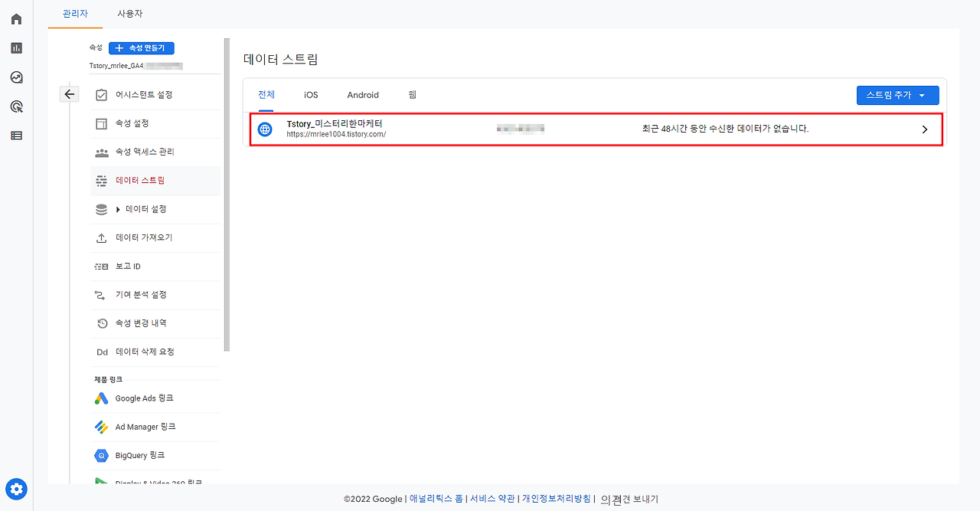Click Tstory_미스터리한마케터 stream name
This screenshot has width=980, height=511.
coord(335,123)
